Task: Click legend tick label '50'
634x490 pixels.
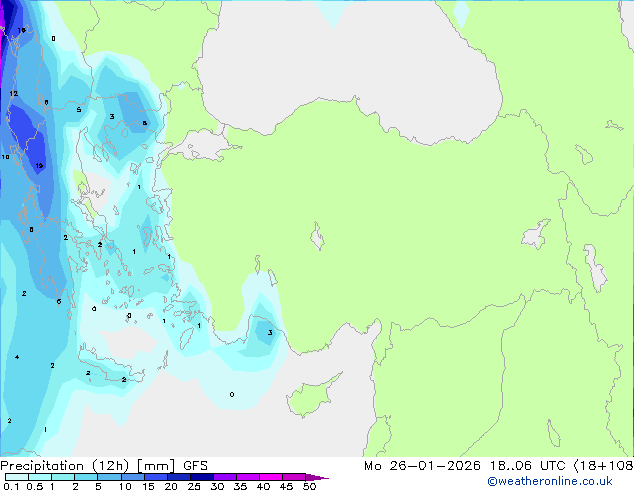Action: click(310, 486)
